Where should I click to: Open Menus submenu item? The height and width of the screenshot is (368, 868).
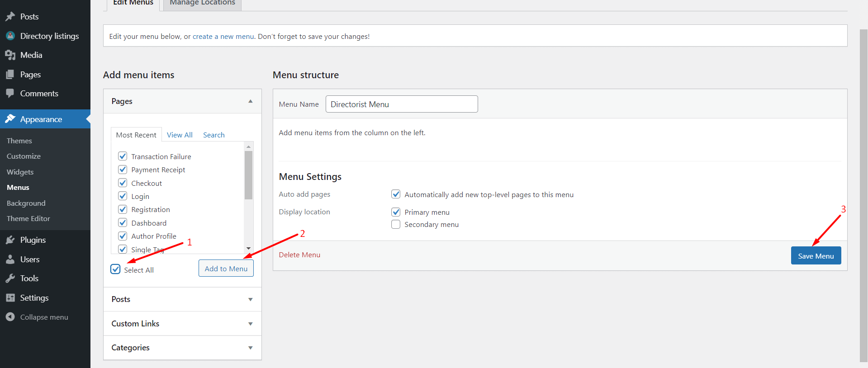point(18,187)
